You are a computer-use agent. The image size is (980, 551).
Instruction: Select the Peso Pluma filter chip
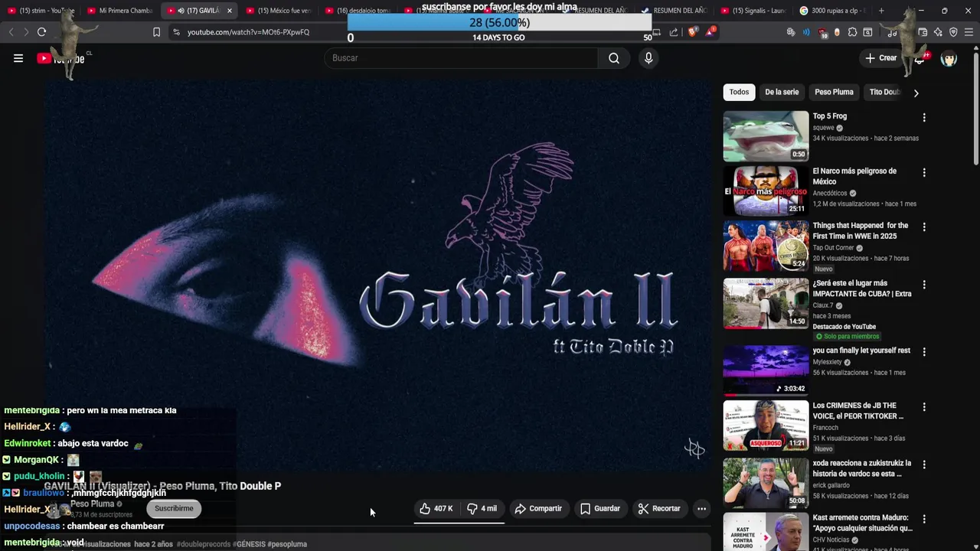(x=834, y=92)
